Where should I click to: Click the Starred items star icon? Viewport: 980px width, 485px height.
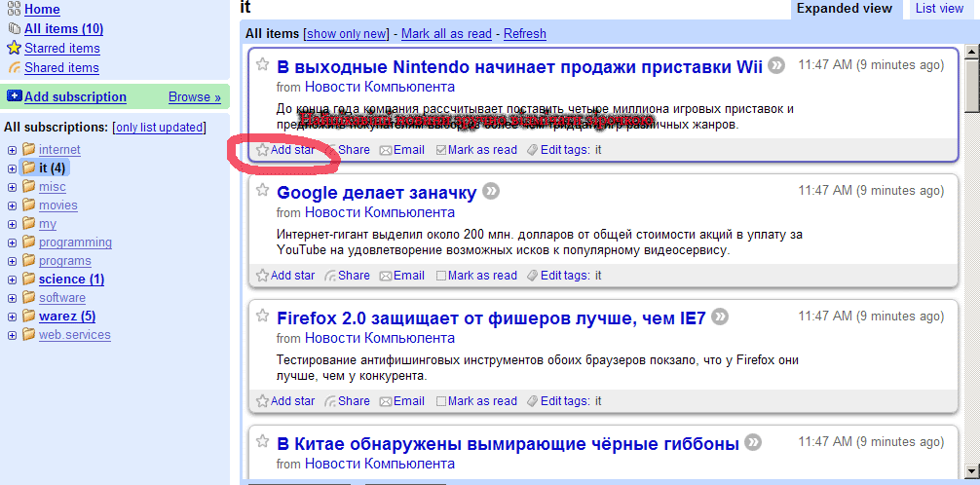14,48
